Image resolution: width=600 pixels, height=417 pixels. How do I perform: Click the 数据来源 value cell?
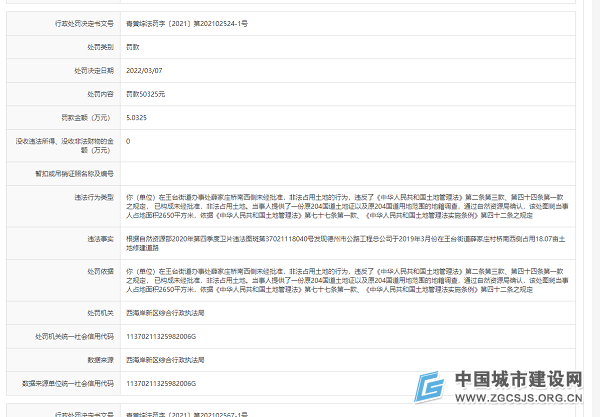(348, 360)
